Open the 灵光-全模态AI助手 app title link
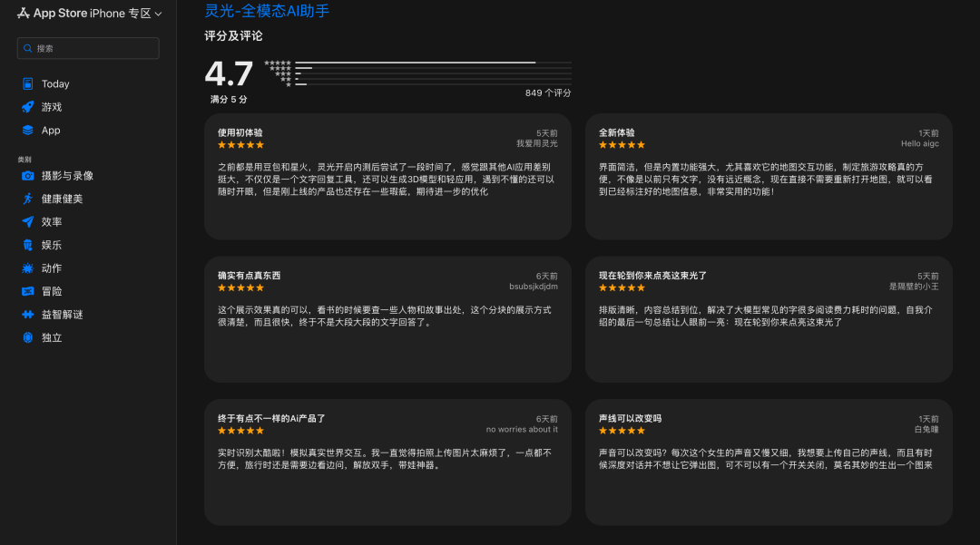Screen dimensions: 980x545 (267, 11)
